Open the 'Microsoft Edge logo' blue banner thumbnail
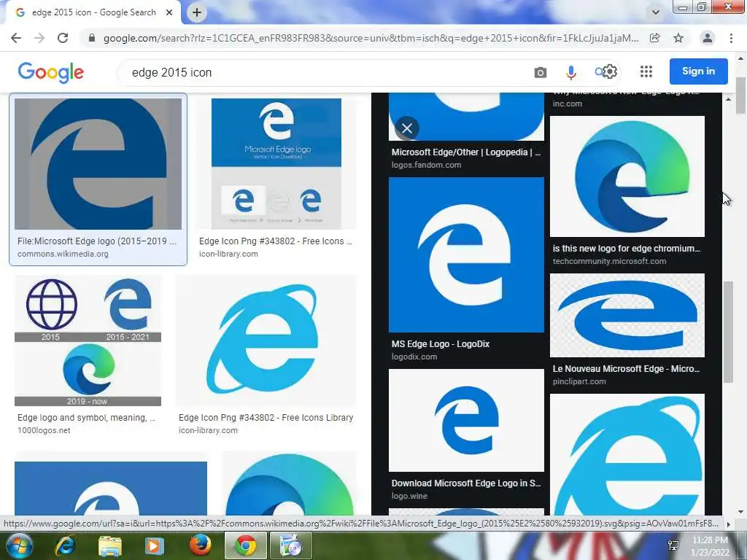 click(x=276, y=164)
